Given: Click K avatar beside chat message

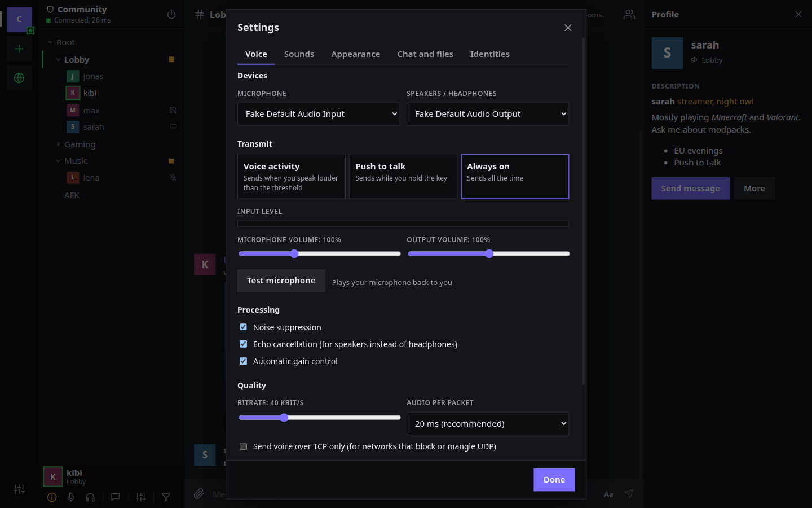Looking at the screenshot, I should (205, 265).
